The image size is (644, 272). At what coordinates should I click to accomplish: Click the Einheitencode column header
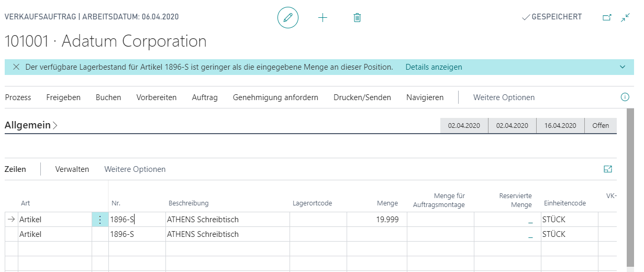564,203
